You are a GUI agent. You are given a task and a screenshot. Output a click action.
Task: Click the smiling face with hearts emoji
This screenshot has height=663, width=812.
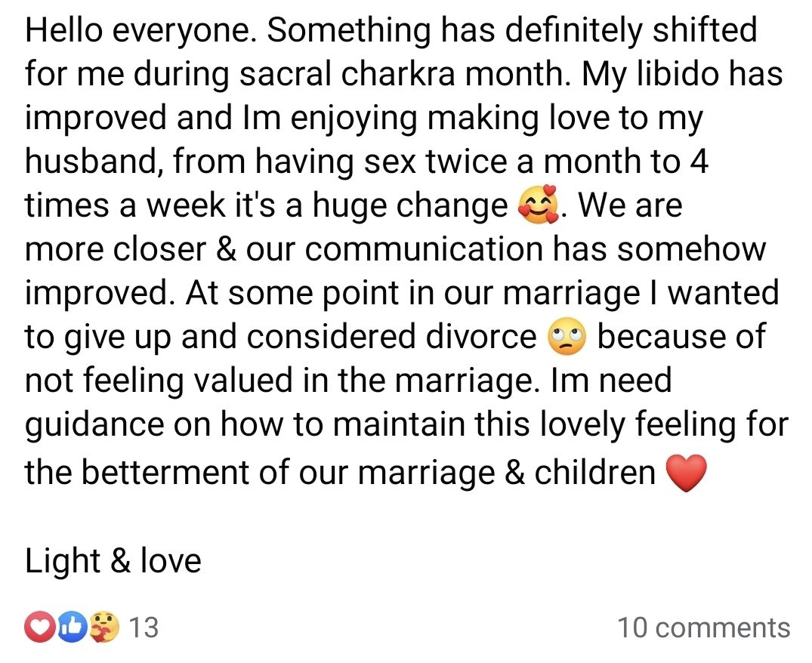pos(539,206)
